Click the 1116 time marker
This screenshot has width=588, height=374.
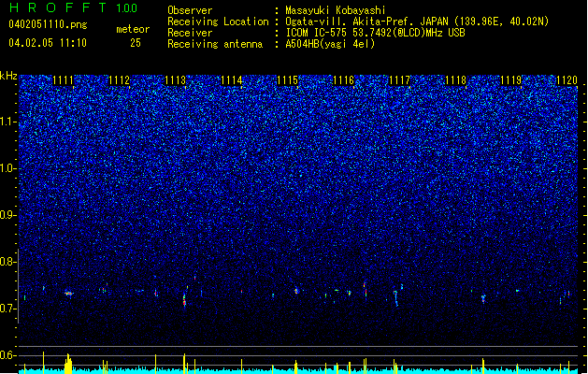point(343,79)
